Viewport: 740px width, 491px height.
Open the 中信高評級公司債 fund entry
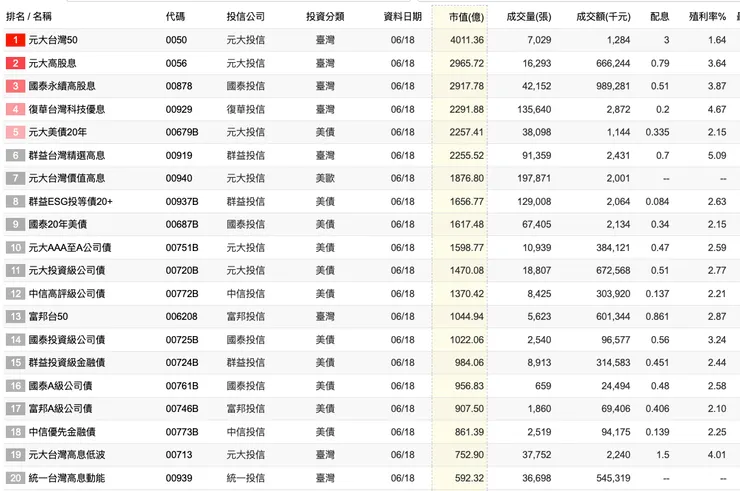67,294
